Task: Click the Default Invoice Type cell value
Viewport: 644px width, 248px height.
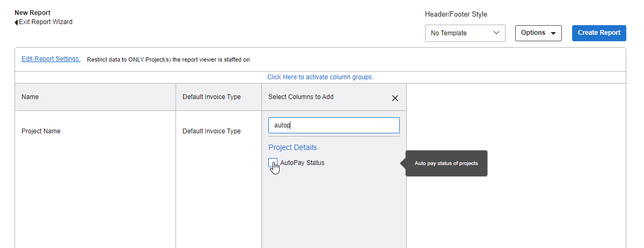Action: (x=211, y=131)
